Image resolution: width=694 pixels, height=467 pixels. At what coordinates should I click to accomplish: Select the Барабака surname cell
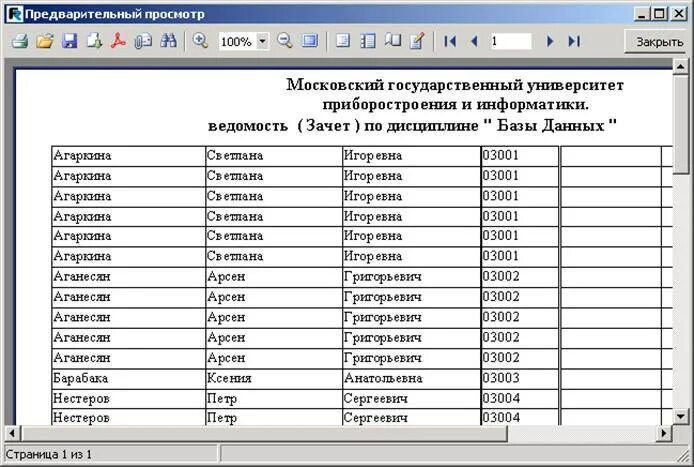point(128,378)
